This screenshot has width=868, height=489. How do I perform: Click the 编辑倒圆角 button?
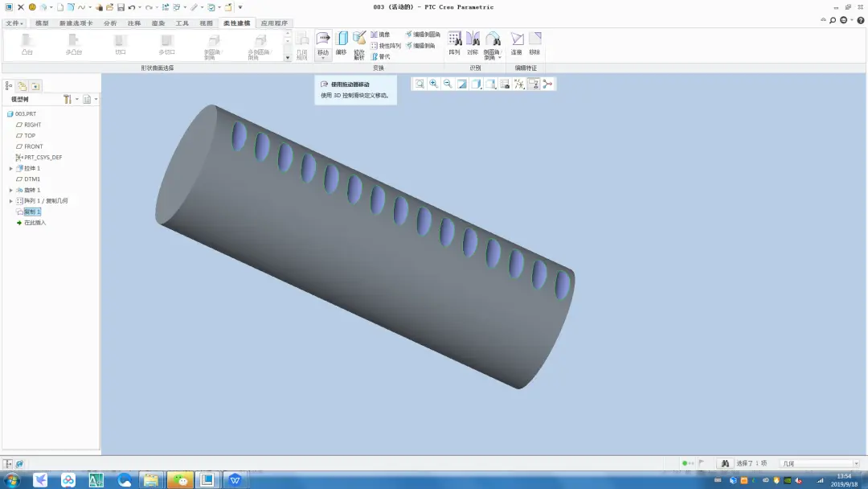click(423, 35)
